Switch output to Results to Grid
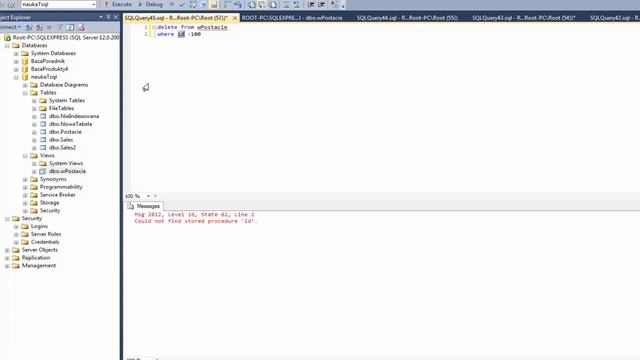This screenshot has height=360, width=640. (x=262, y=4)
